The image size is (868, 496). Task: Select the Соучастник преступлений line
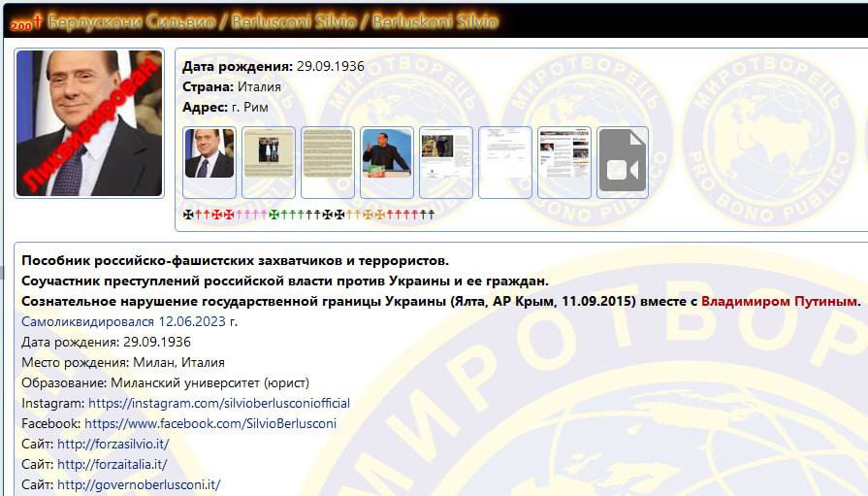click(x=285, y=281)
